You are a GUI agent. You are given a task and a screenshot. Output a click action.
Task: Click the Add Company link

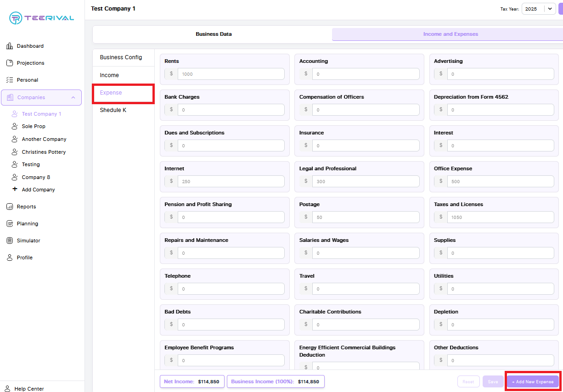39,190
